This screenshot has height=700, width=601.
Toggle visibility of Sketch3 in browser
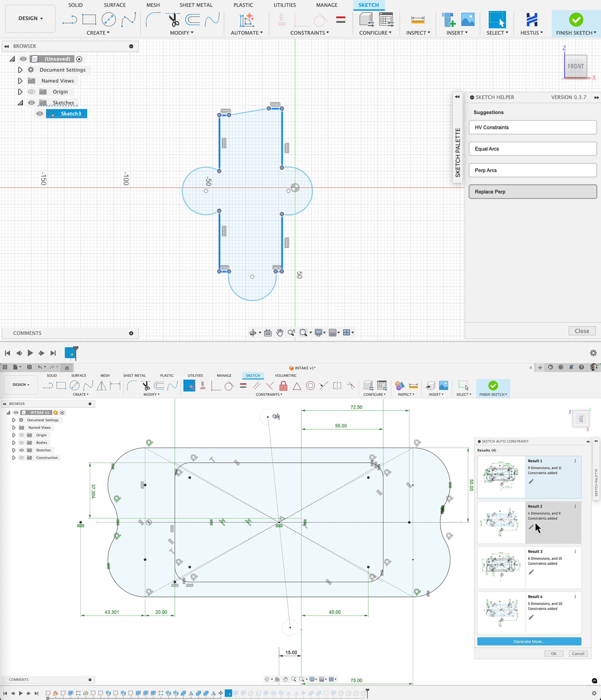pyautogui.click(x=40, y=114)
